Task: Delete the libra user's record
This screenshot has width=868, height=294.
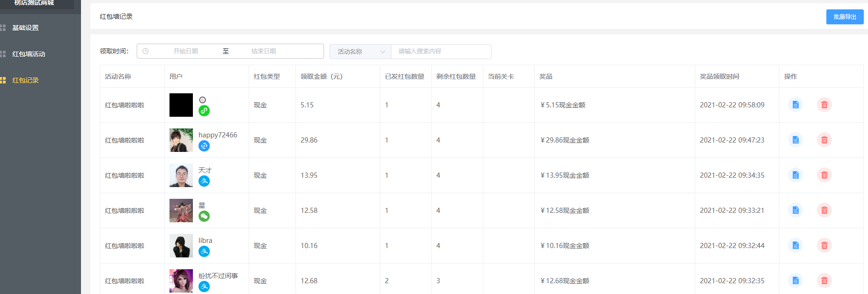Action: (824, 245)
